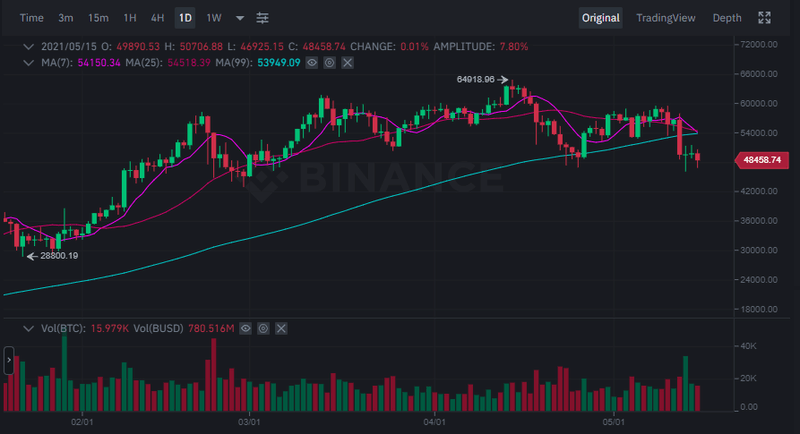This screenshot has height=434, width=800.
Task: Open the chart indicator settings icon
Action: (x=263, y=18)
